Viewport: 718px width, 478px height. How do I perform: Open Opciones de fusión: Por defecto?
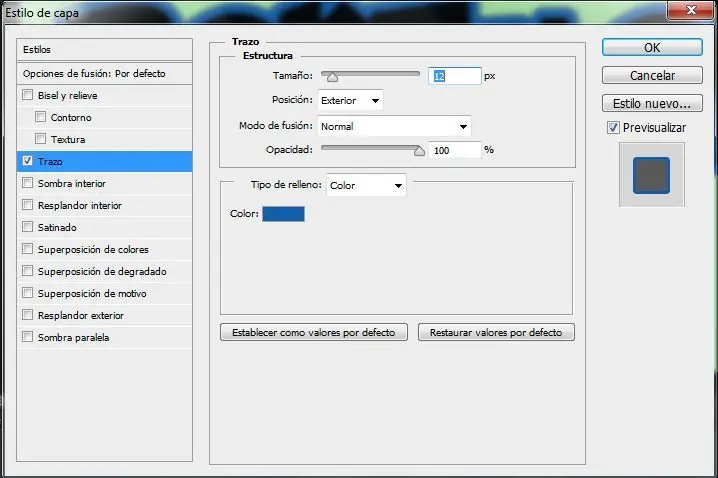(104, 73)
